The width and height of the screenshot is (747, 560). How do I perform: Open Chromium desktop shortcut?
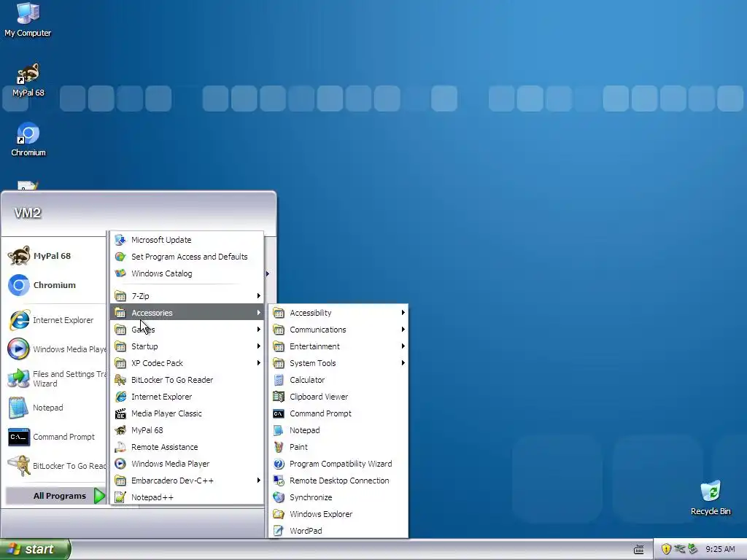point(28,139)
